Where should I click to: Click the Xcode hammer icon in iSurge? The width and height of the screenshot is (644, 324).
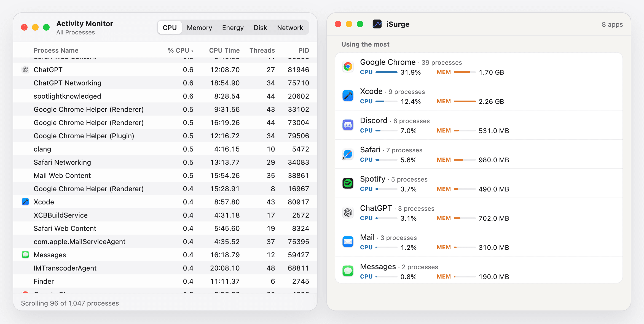(348, 96)
